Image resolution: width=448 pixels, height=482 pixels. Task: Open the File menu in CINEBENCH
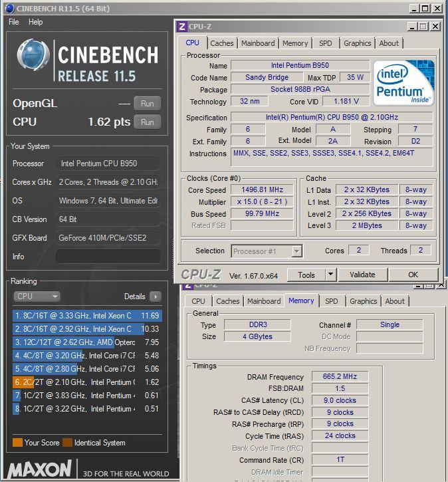tap(14, 22)
